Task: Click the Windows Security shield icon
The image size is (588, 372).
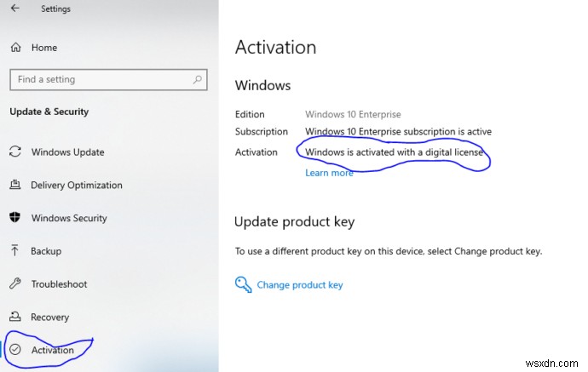Action: tap(15, 218)
